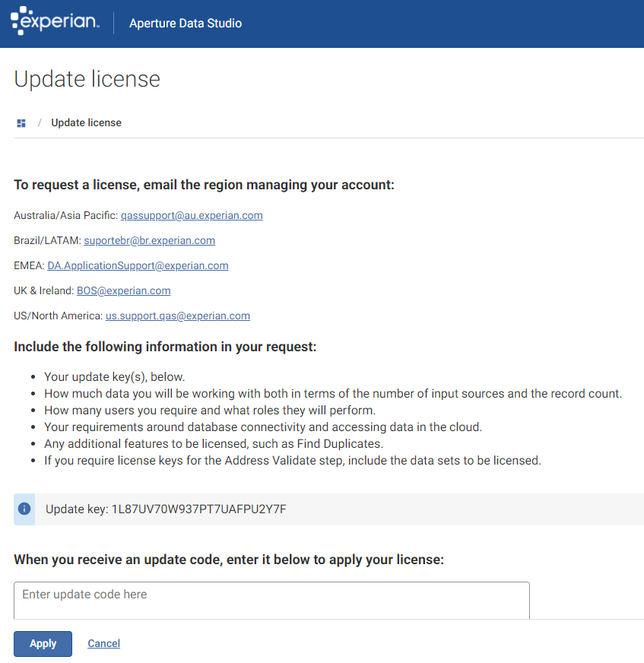Click 'Include the following information' heading
This screenshot has width=644, height=663.
pos(165,347)
